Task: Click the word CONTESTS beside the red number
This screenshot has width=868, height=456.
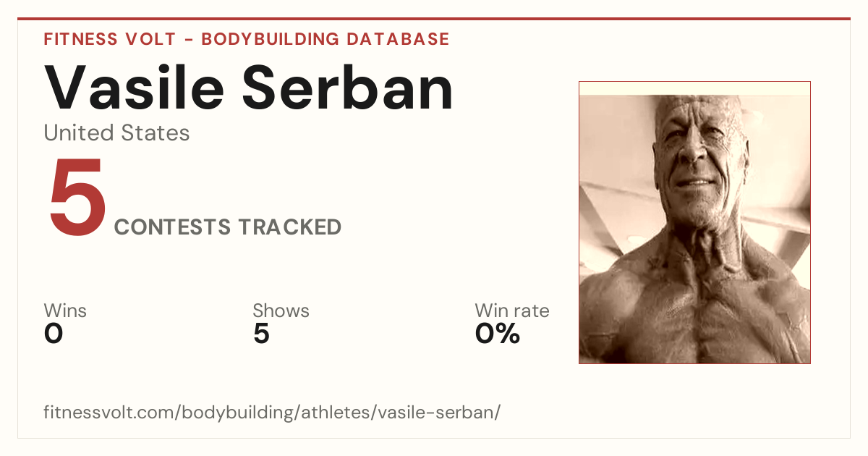Action: click(173, 227)
